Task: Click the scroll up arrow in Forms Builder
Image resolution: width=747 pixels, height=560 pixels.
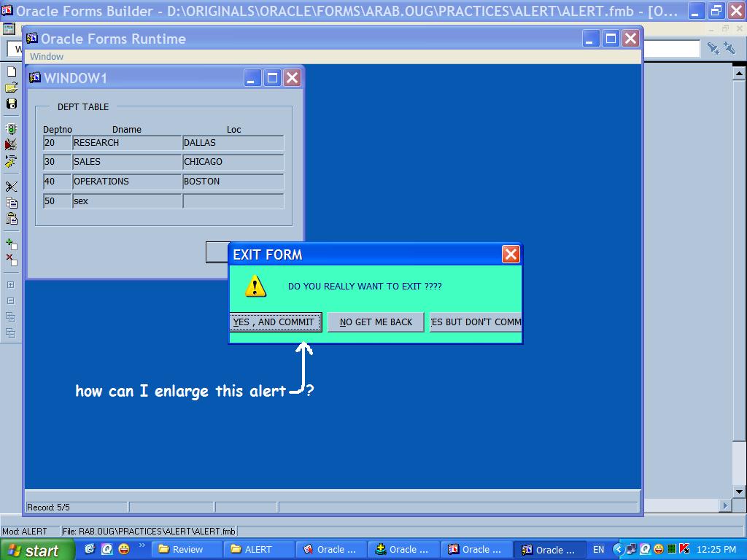Action: [x=739, y=73]
